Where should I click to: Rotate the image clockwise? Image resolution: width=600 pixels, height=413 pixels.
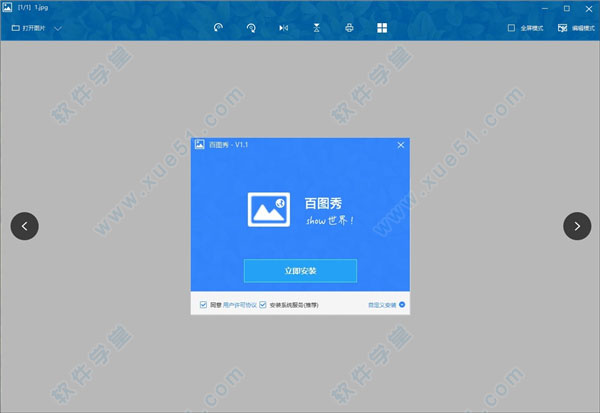click(251, 28)
